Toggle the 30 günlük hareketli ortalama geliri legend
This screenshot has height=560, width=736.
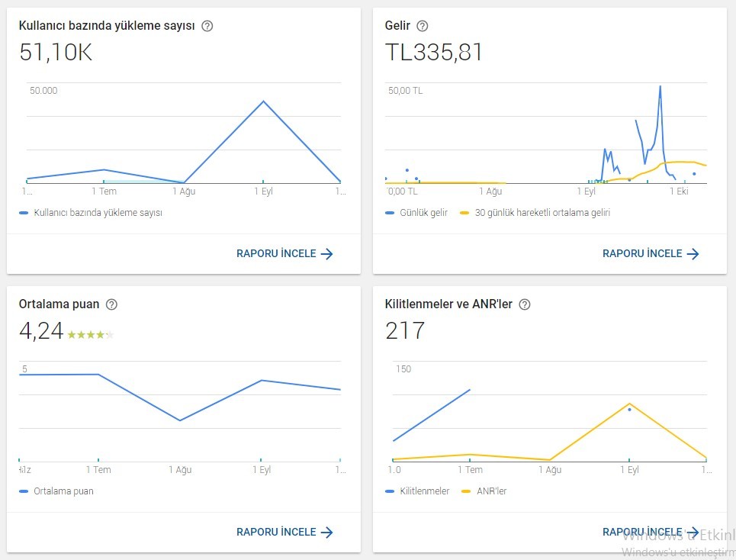[535, 213]
